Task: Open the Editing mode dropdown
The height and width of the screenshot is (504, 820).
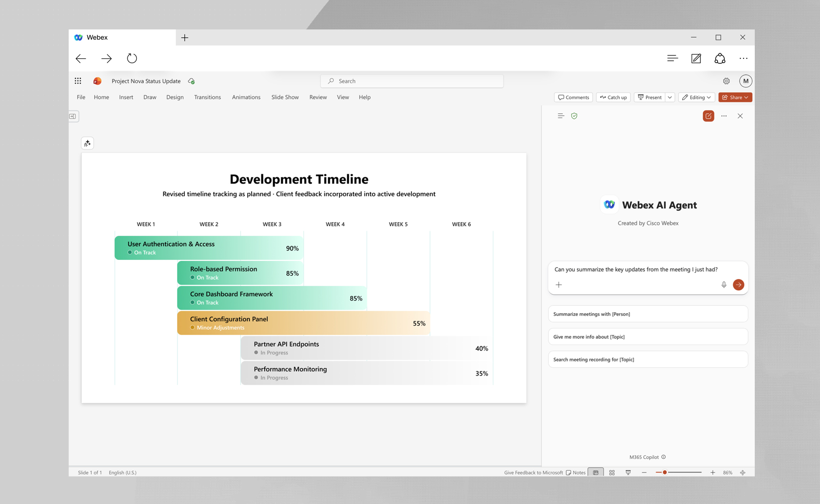Action: 696,97
